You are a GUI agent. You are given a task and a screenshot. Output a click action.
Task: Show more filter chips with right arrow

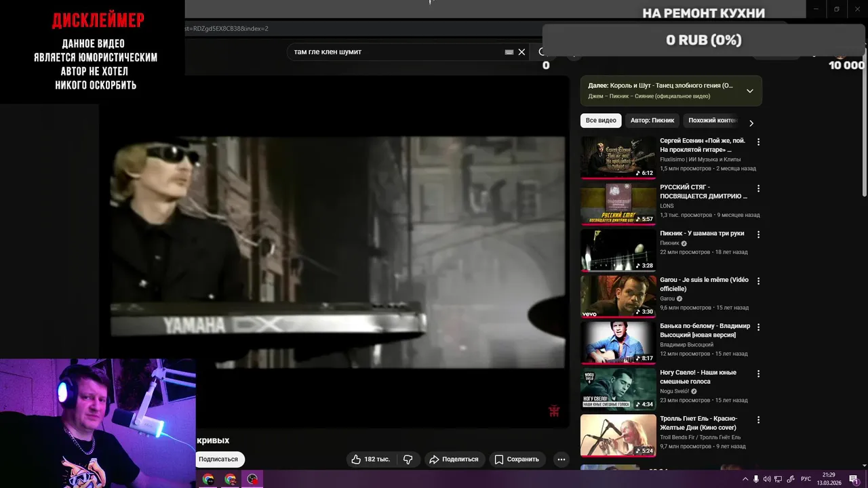coord(751,123)
